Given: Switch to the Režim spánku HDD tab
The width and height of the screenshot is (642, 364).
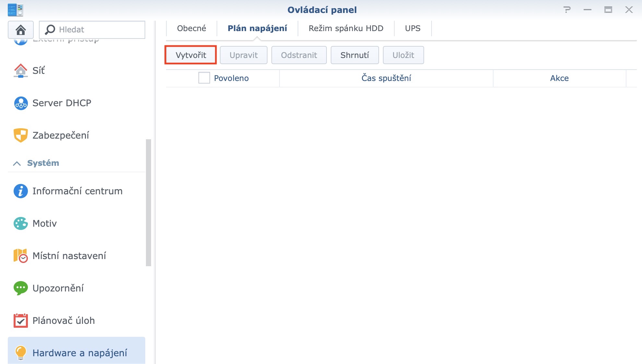Looking at the screenshot, I should point(346,28).
